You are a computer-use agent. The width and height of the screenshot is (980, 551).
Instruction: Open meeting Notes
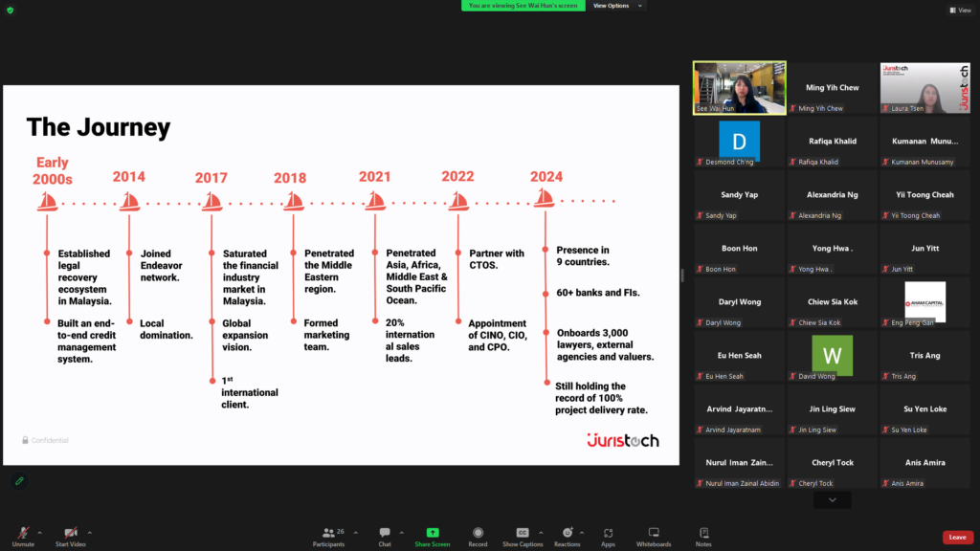pyautogui.click(x=703, y=537)
